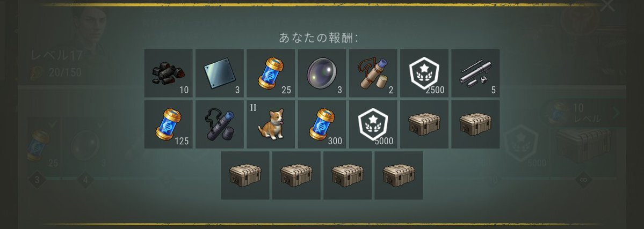Select the glass lens reward tile

click(322, 73)
